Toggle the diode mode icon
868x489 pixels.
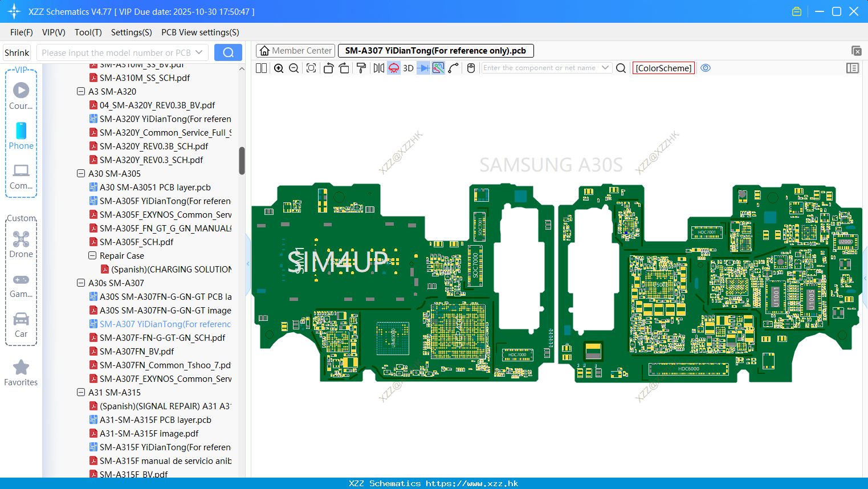(423, 68)
